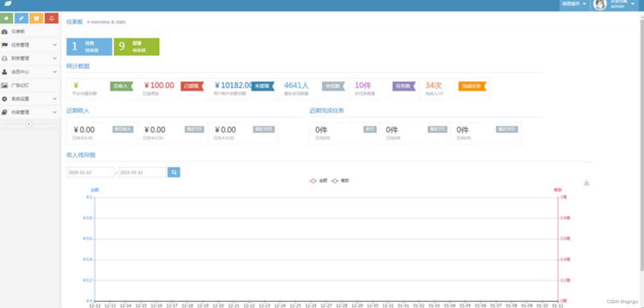
Task: Click the start date field 2020-12-12
Action: point(90,172)
